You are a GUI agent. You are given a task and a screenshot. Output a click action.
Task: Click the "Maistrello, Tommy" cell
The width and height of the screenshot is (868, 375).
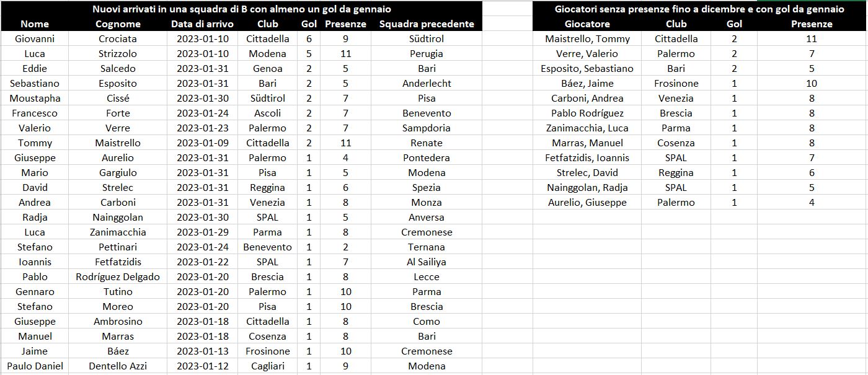pos(587,38)
